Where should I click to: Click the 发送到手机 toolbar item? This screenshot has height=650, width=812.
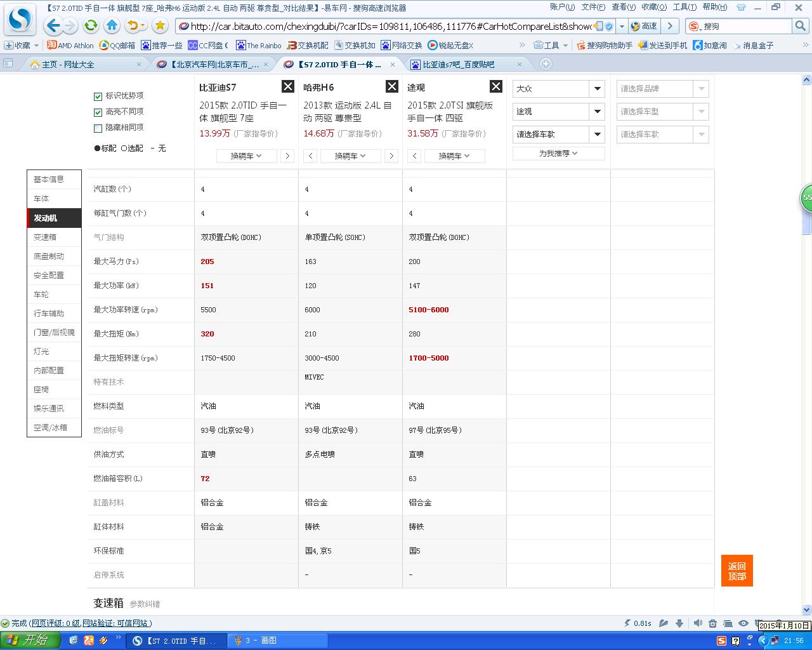662,46
